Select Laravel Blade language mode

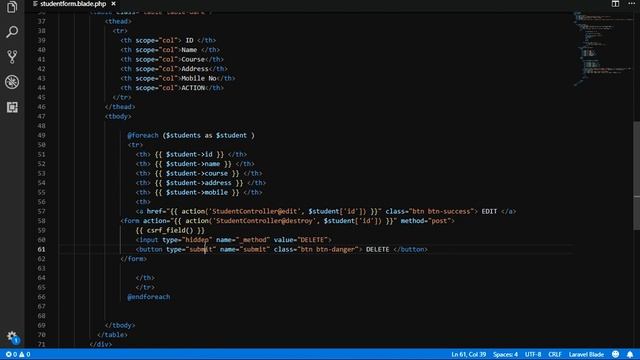coord(586,354)
